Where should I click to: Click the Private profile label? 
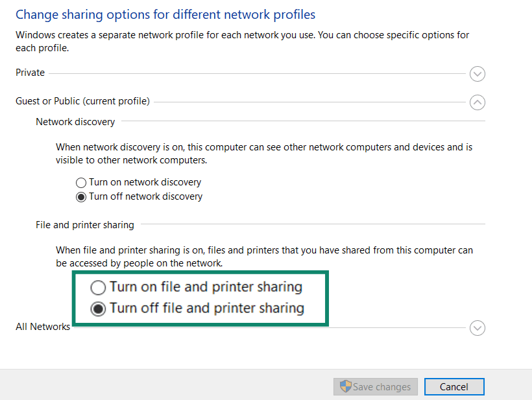[30, 73]
